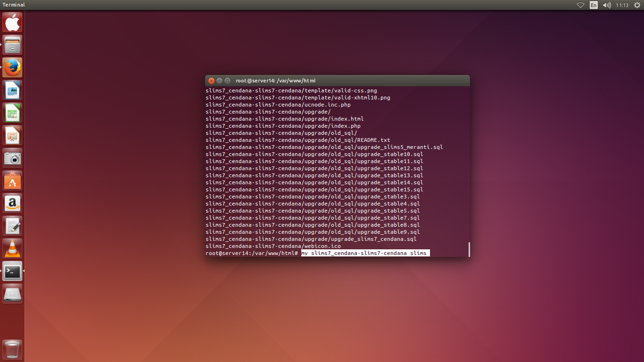Click the upgrade_stable12.sql line
Viewport: 644px width, 362px height.
click(x=314, y=168)
